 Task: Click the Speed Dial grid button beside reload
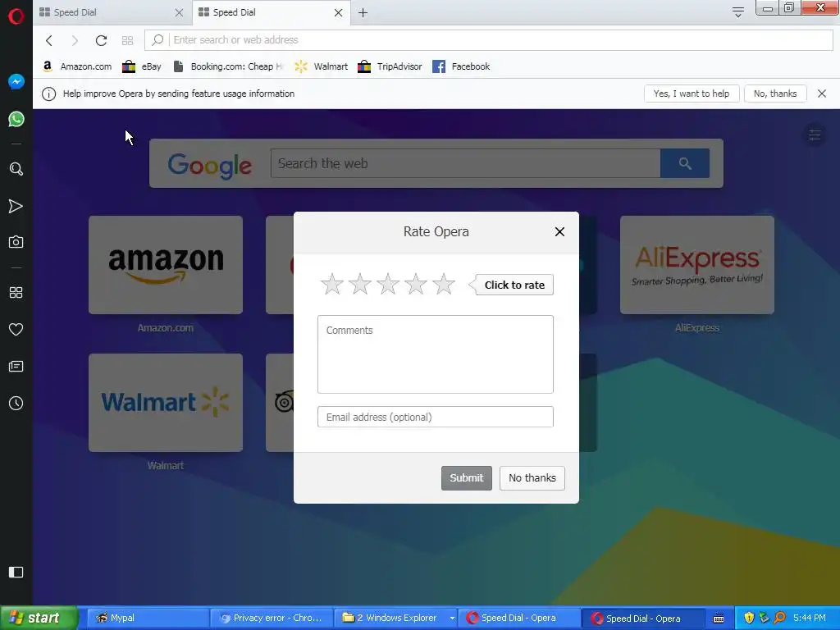(127, 40)
